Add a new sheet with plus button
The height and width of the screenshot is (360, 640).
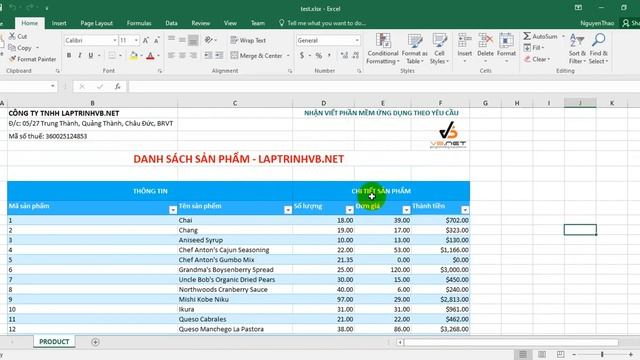tap(95, 342)
